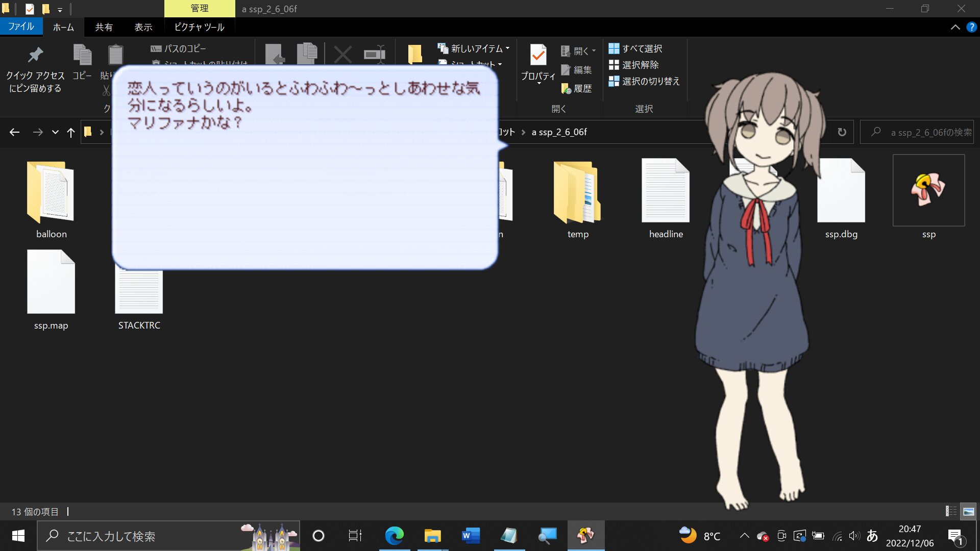
Task: Open the Properties icon in ribbon
Action: point(538,55)
